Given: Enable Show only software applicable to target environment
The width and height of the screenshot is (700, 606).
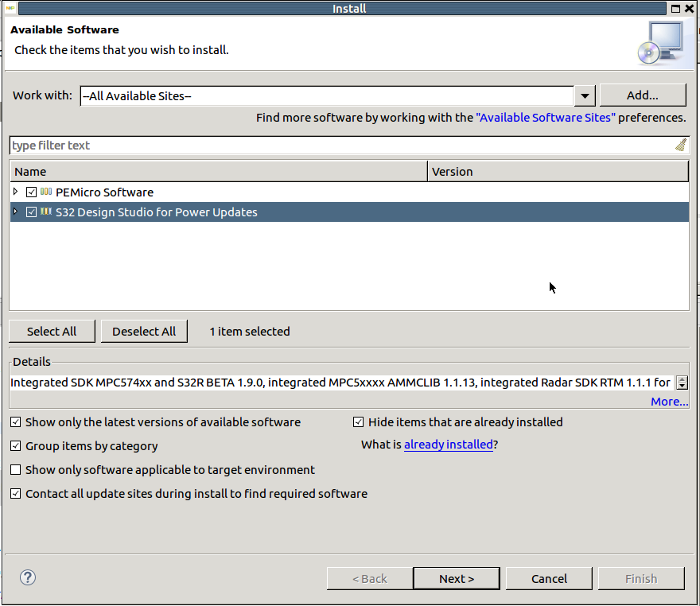Looking at the screenshot, I should coord(16,470).
